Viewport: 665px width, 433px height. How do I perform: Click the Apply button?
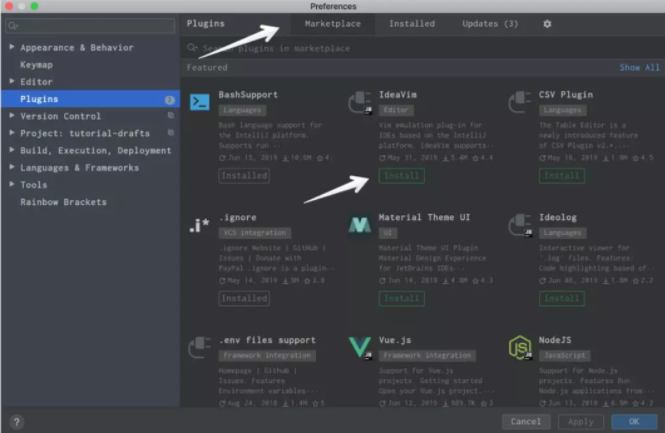tap(581, 422)
